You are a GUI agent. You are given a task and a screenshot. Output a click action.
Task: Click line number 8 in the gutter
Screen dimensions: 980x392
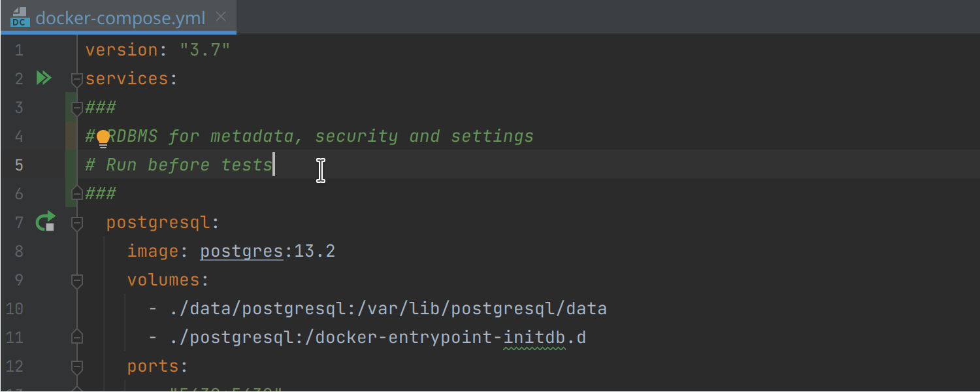[x=18, y=252]
